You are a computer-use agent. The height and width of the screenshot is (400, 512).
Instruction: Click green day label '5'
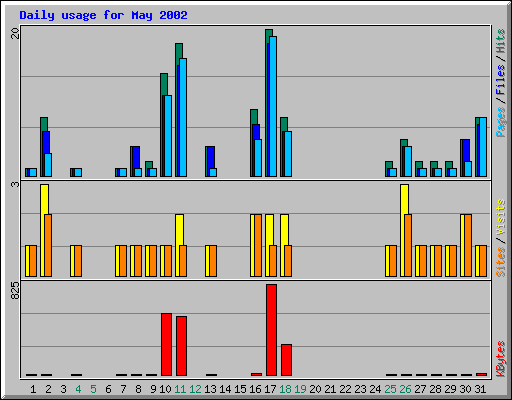(x=93, y=389)
